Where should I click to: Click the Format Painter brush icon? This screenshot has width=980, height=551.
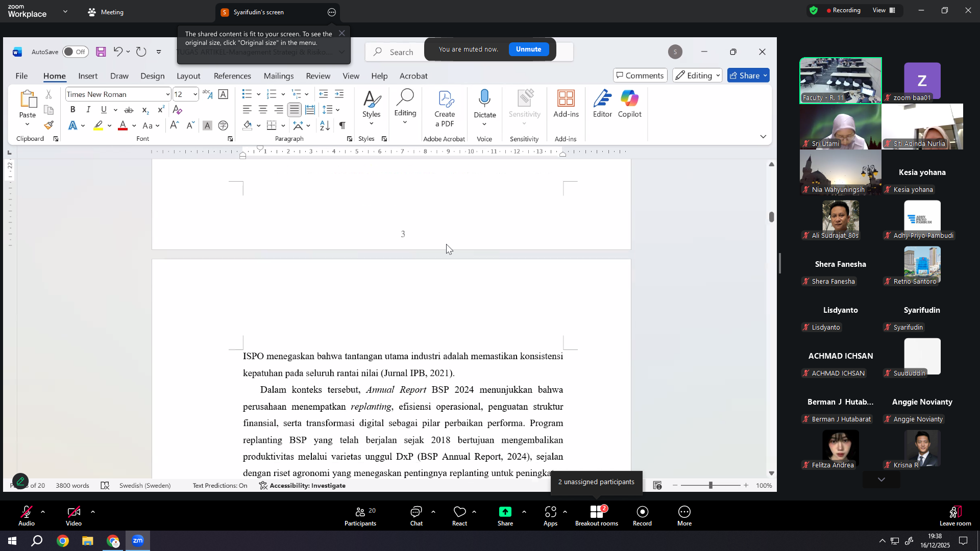point(49,126)
